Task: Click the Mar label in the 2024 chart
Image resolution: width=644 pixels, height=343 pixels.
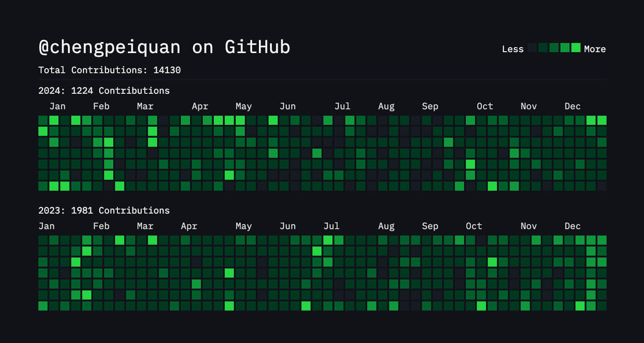Action: tap(145, 106)
